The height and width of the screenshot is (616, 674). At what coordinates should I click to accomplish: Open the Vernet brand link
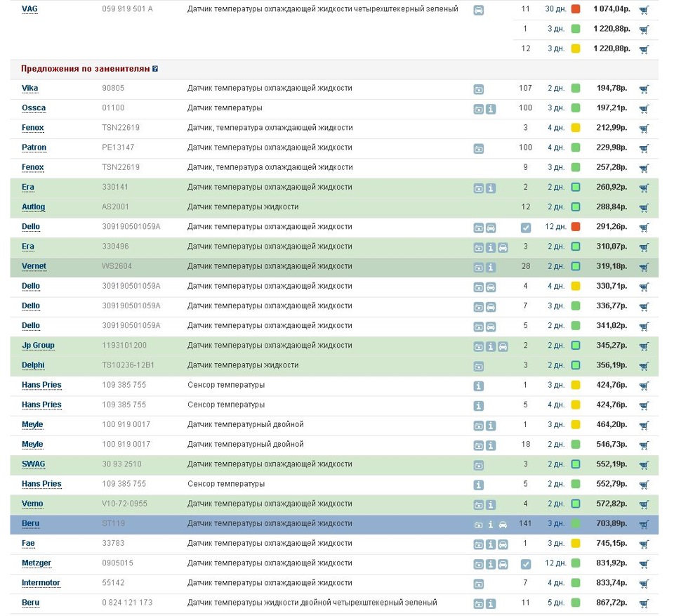click(34, 266)
